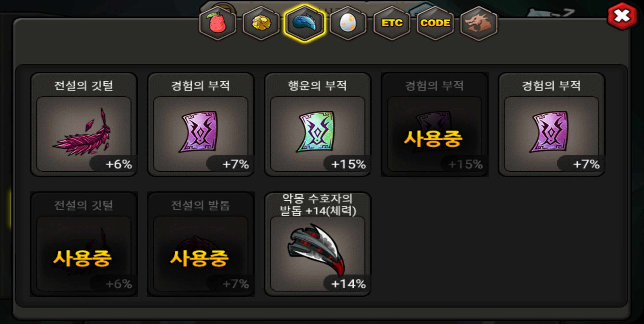Select the 전설의 깃털 +6% feather item

[x=84, y=124]
